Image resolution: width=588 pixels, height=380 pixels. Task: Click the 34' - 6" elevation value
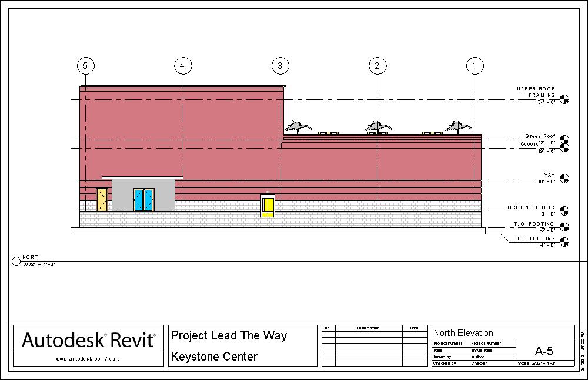(546, 102)
